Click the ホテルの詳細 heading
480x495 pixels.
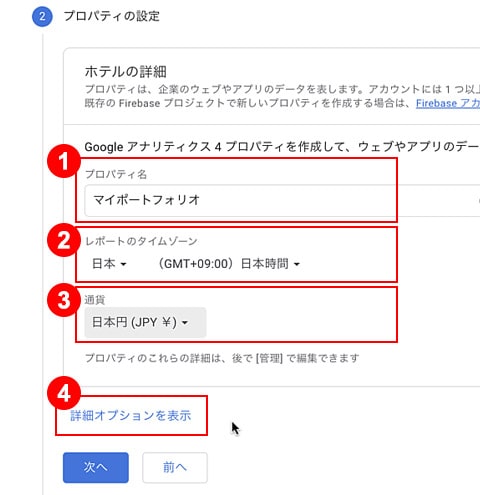coord(126,72)
